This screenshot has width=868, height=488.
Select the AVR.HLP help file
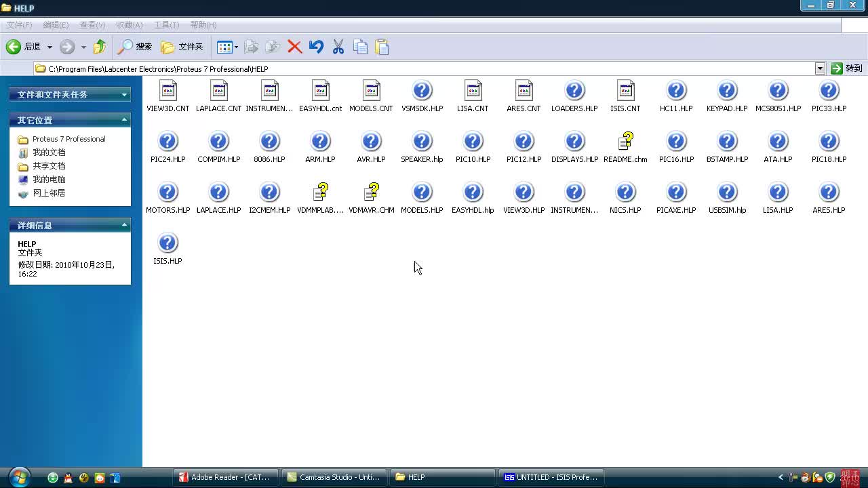(x=371, y=142)
